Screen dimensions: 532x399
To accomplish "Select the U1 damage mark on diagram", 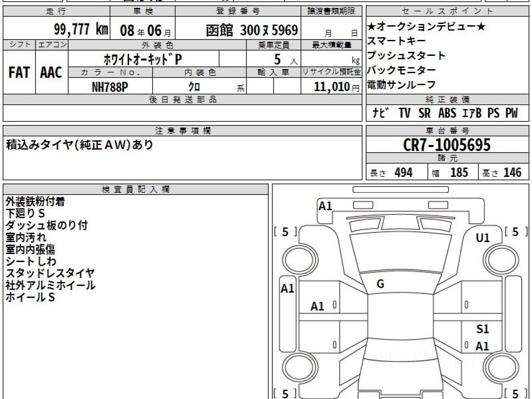I will (483, 238).
